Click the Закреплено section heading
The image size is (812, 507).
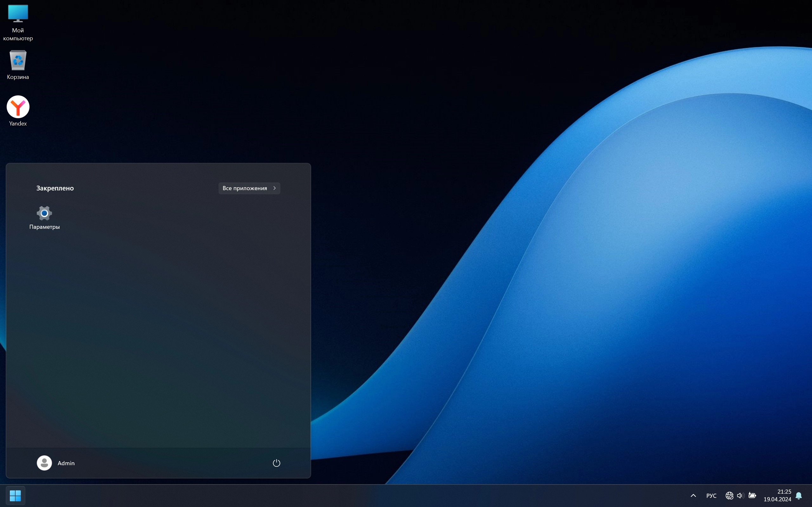[55, 188]
